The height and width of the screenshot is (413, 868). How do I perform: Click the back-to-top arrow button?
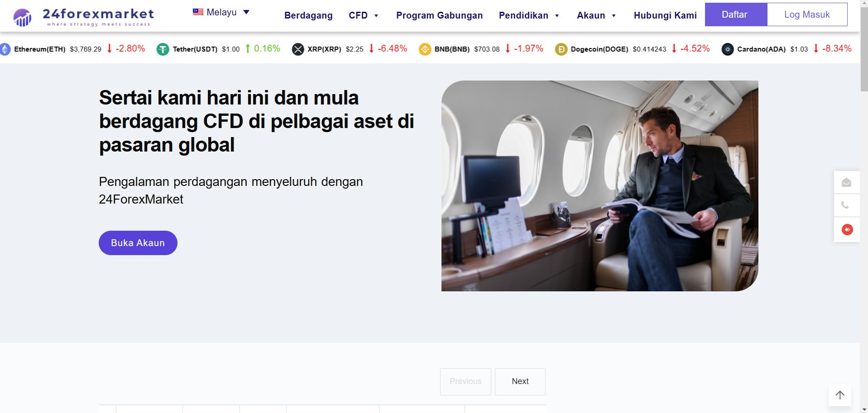tap(840, 395)
